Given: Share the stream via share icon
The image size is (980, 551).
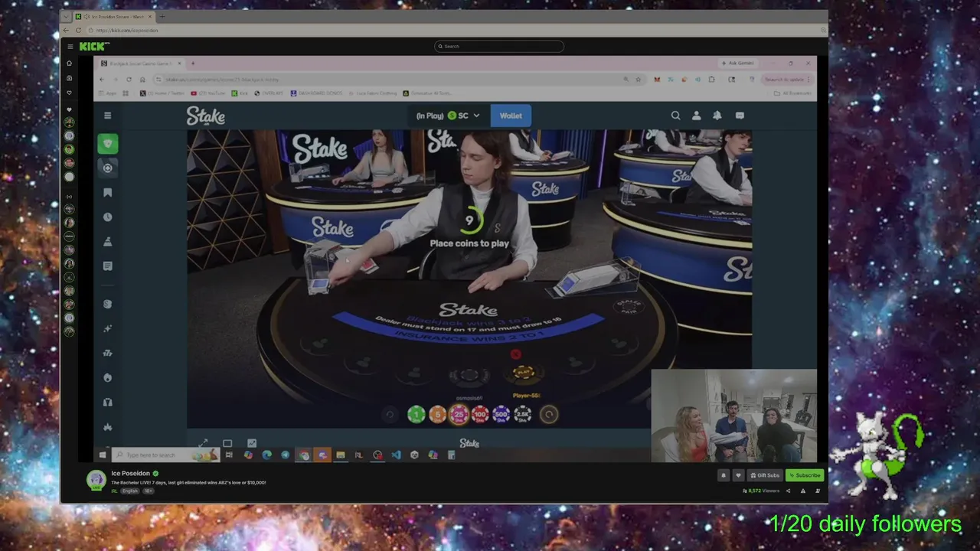Looking at the screenshot, I should coord(788,491).
